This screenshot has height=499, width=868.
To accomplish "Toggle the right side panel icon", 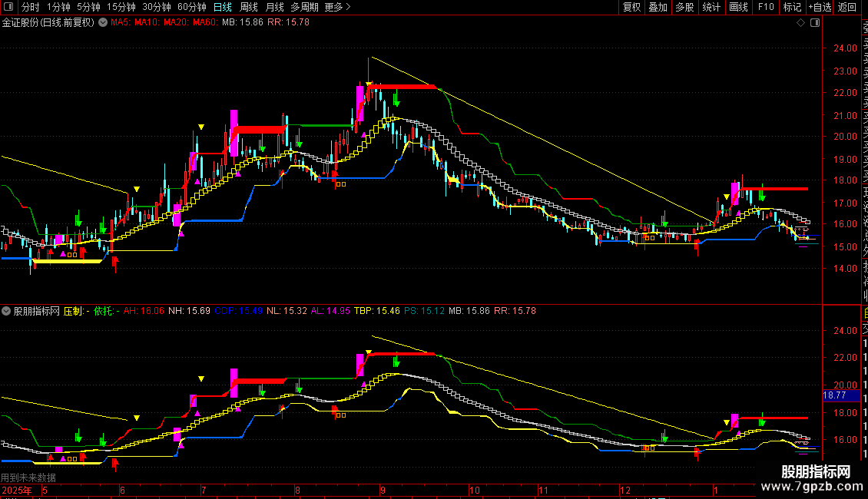I will coord(814,23).
